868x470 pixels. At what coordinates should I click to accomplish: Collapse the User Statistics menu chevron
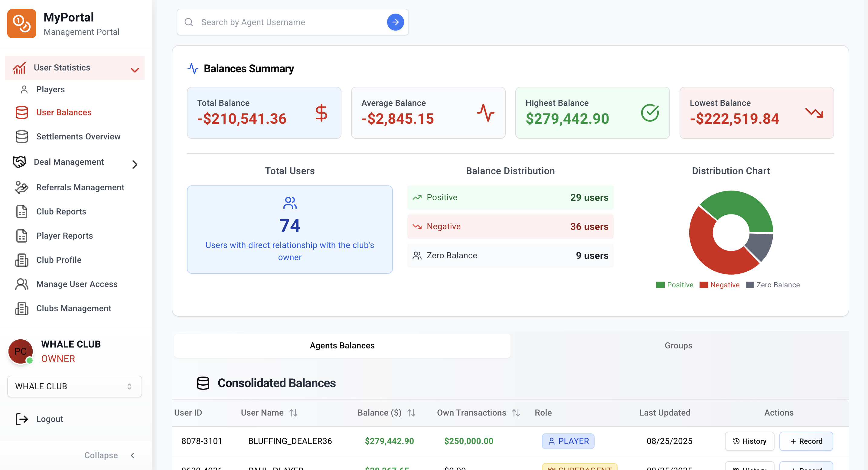point(135,70)
